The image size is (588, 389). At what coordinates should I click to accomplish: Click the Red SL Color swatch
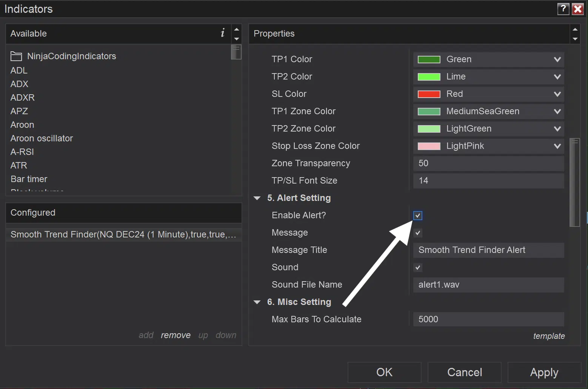429,94
